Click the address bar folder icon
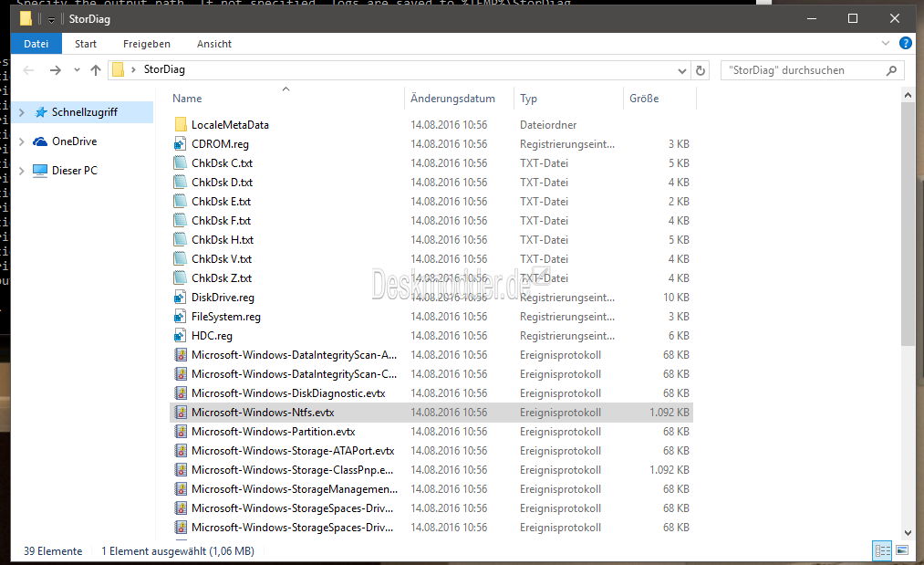The width and height of the screenshot is (924, 565). [x=118, y=69]
